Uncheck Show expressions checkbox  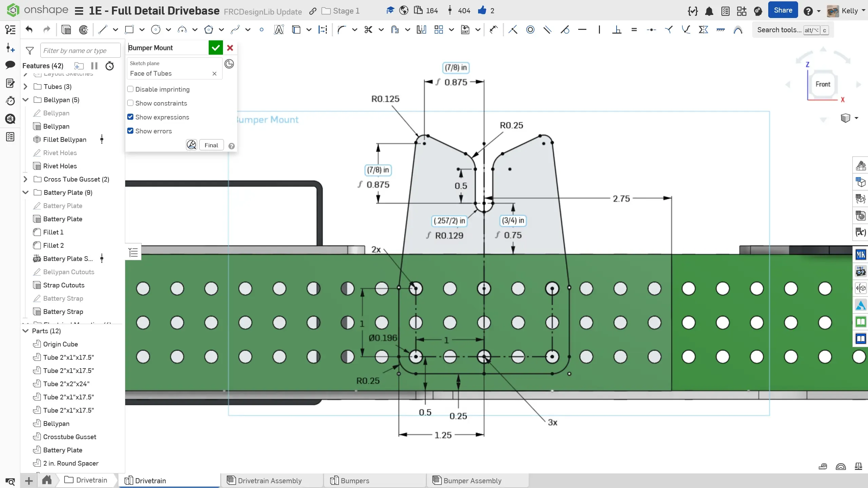130,117
